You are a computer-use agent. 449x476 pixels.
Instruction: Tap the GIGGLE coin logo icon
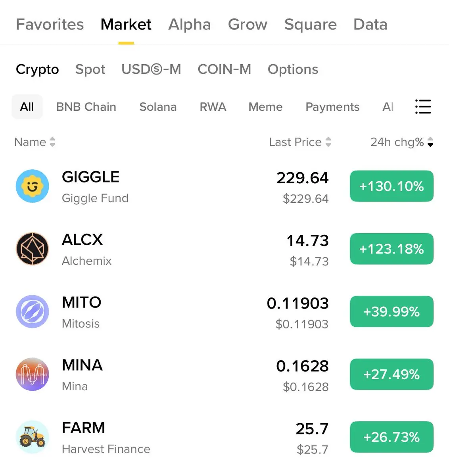click(x=33, y=186)
